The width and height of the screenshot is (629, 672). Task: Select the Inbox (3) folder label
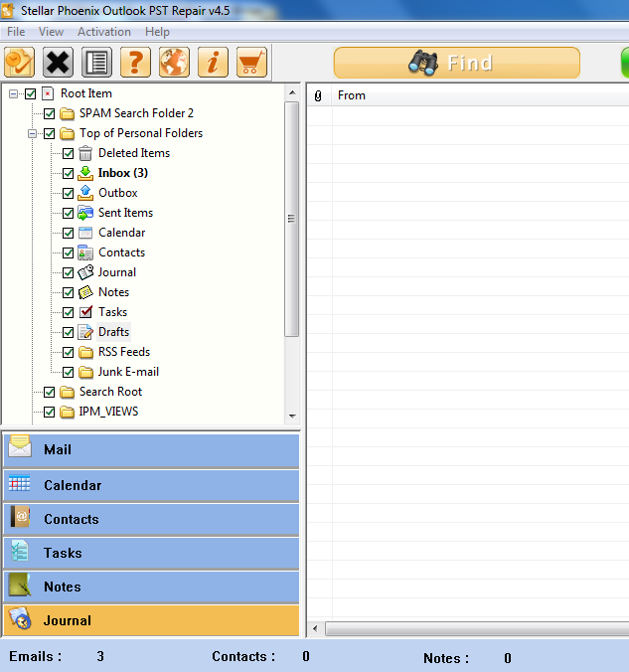point(123,173)
